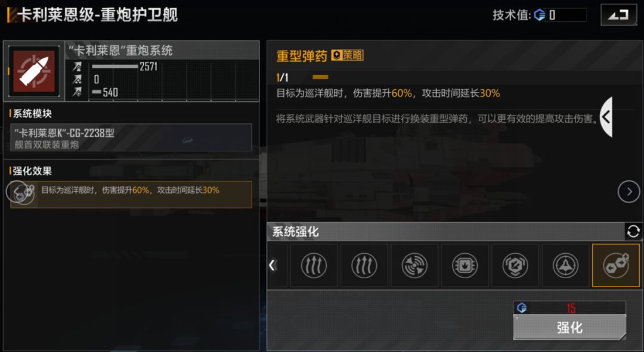Go to next page with circled chevron
This screenshot has height=352, width=644.
[629, 191]
